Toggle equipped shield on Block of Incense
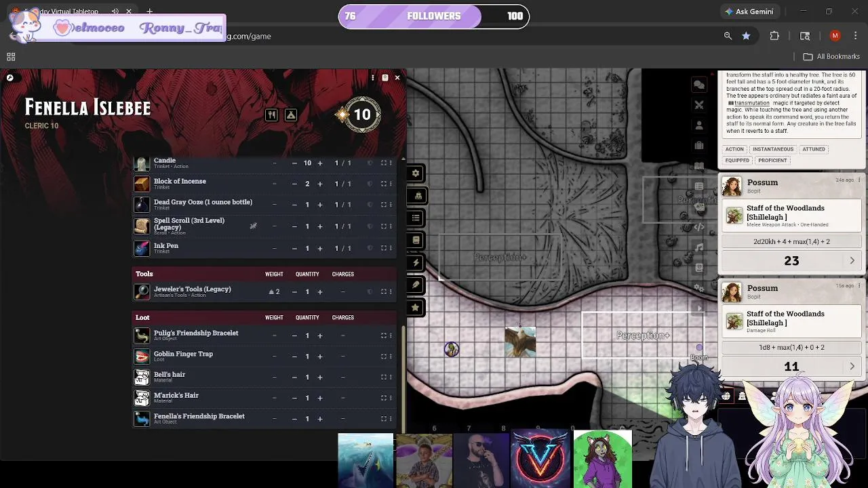Viewport: 868px width, 488px height. 370,184
